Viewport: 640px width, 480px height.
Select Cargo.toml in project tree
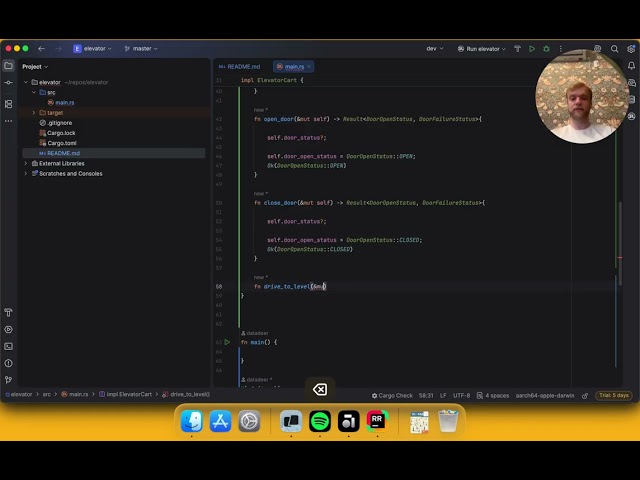click(62, 143)
